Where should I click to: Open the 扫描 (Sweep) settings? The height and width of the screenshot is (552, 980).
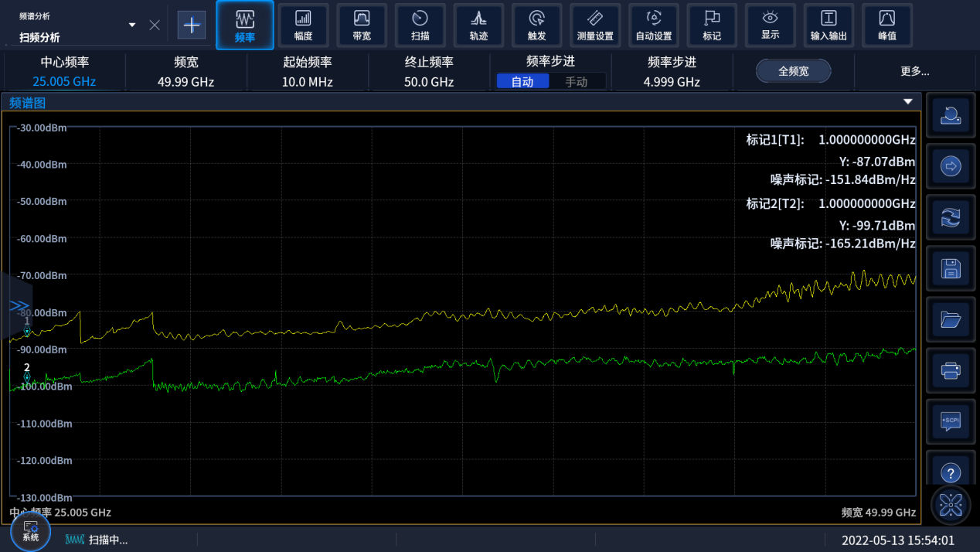(x=420, y=25)
